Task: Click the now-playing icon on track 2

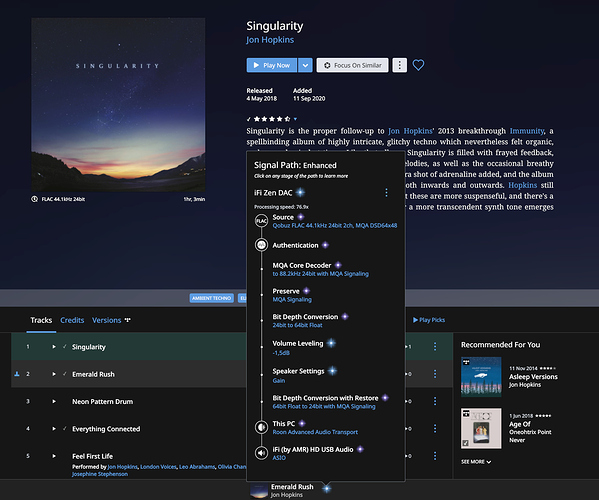Action: (x=17, y=374)
